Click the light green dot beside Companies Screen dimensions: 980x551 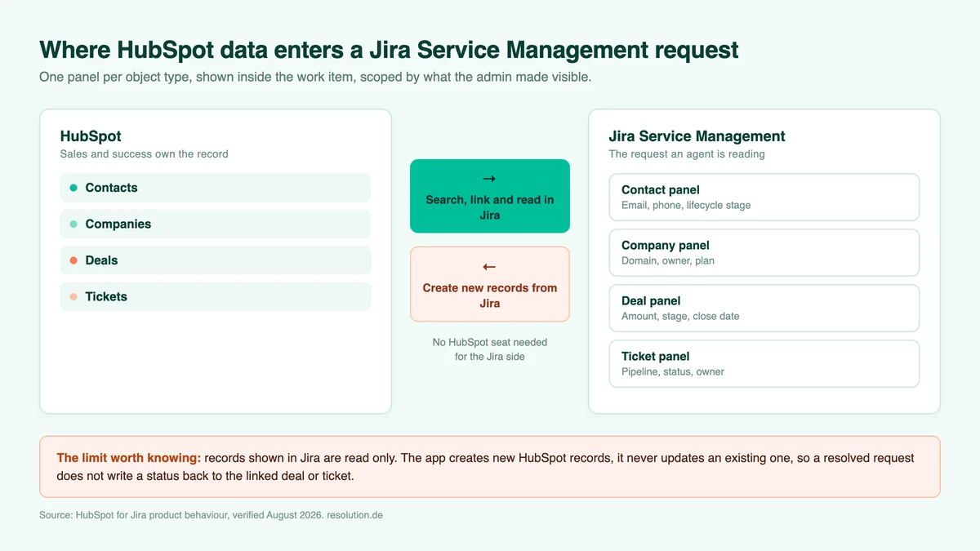(x=73, y=224)
